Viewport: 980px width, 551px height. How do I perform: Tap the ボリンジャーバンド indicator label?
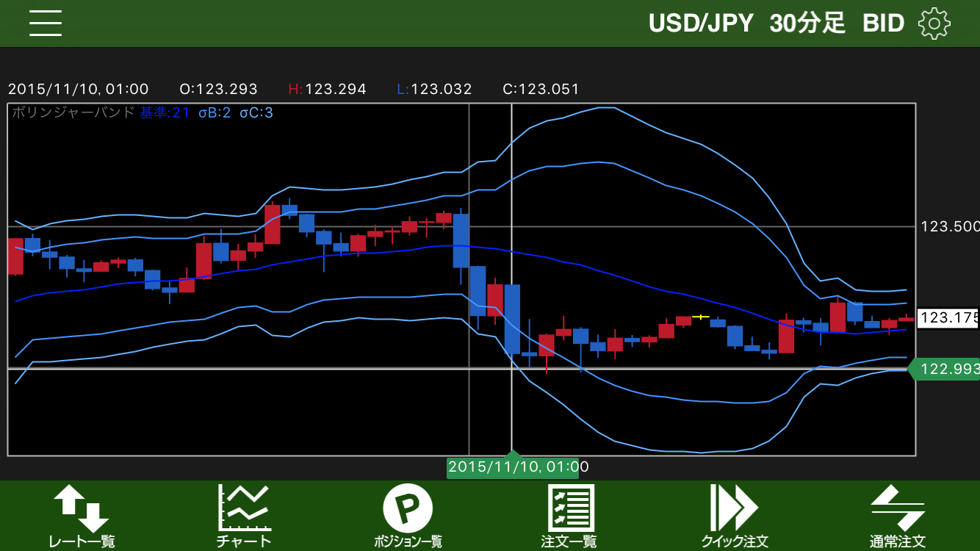pyautogui.click(x=73, y=112)
